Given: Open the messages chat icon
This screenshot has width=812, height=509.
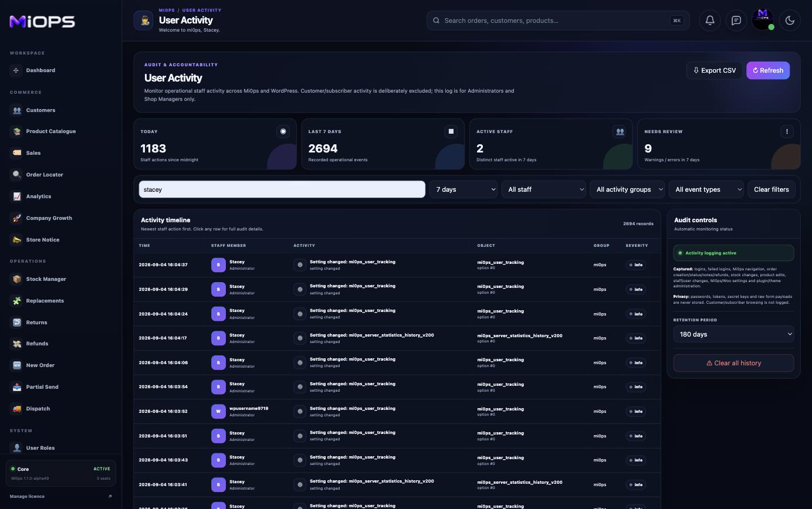Looking at the screenshot, I should click(x=736, y=21).
